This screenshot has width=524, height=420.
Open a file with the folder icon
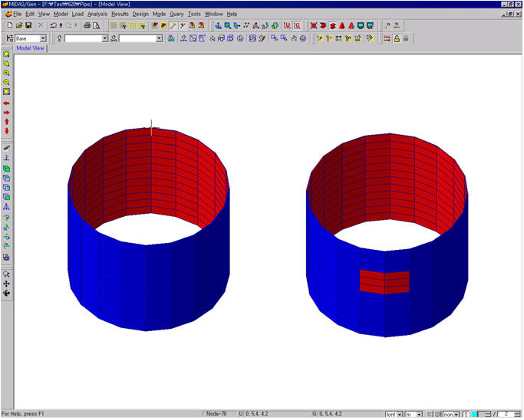coord(19,25)
